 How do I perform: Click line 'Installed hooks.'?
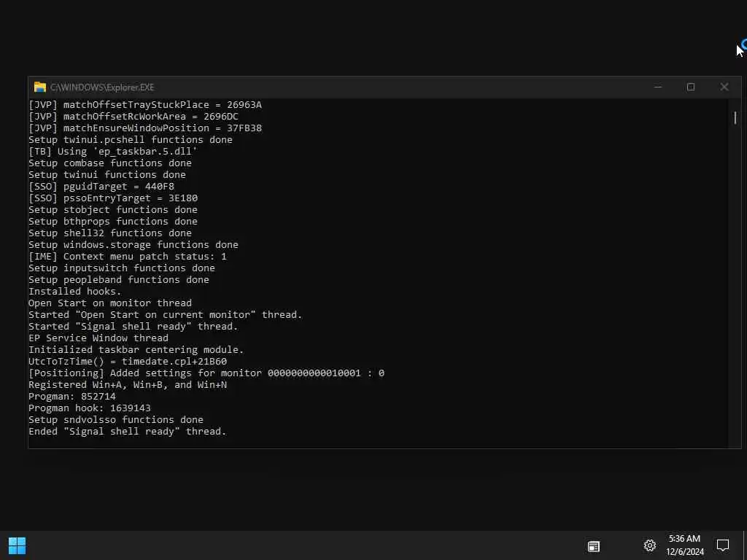75,292
